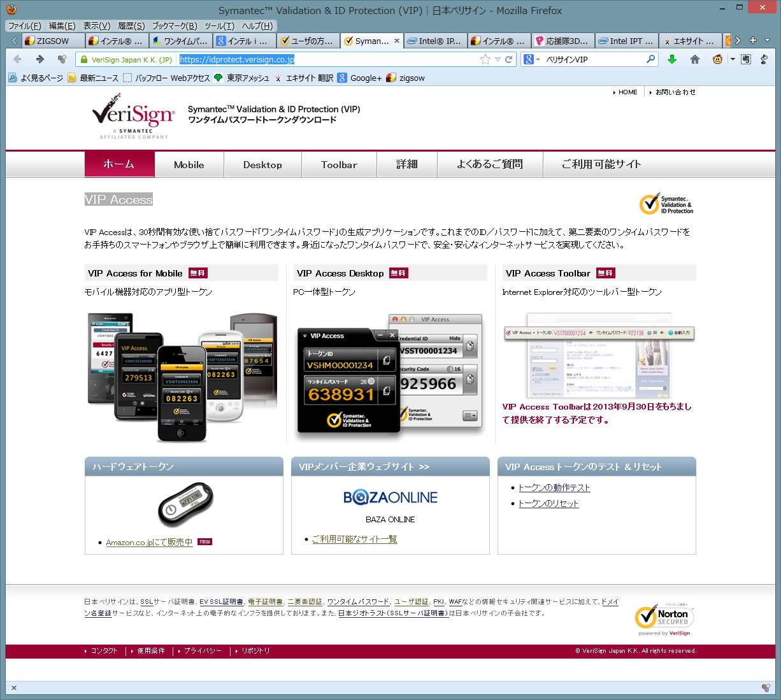Open the Mobile navigation tab
Viewport: 781px width, 700px height.
189,164
